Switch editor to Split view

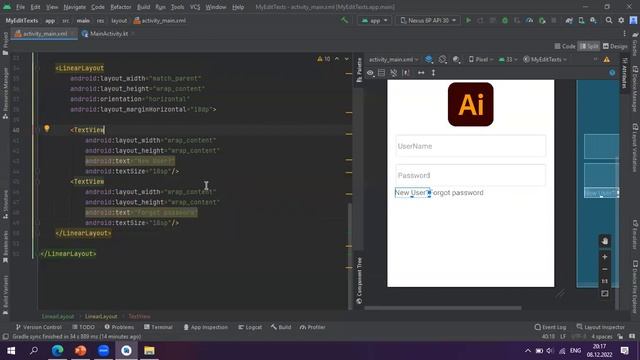[589, 47]
